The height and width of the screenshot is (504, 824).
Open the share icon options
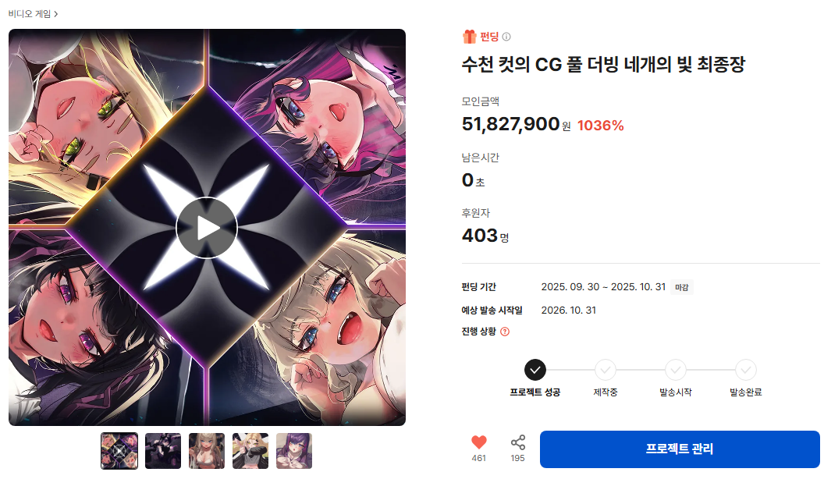(x=517, y=442)
